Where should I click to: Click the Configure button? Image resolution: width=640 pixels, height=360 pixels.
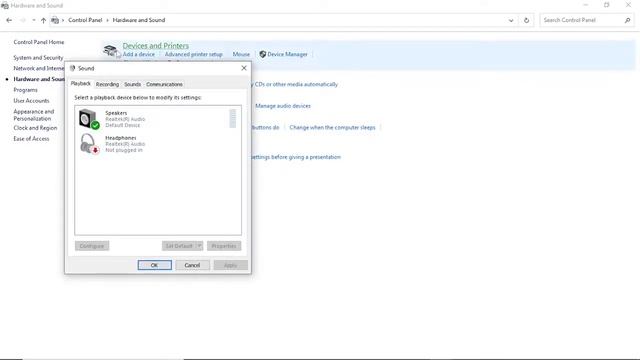point(92,246)
